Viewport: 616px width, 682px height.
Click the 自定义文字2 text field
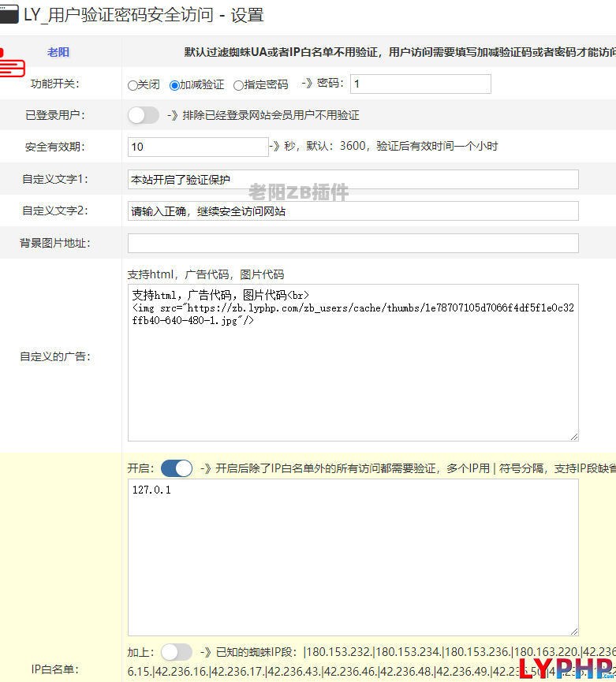[353, 211]
